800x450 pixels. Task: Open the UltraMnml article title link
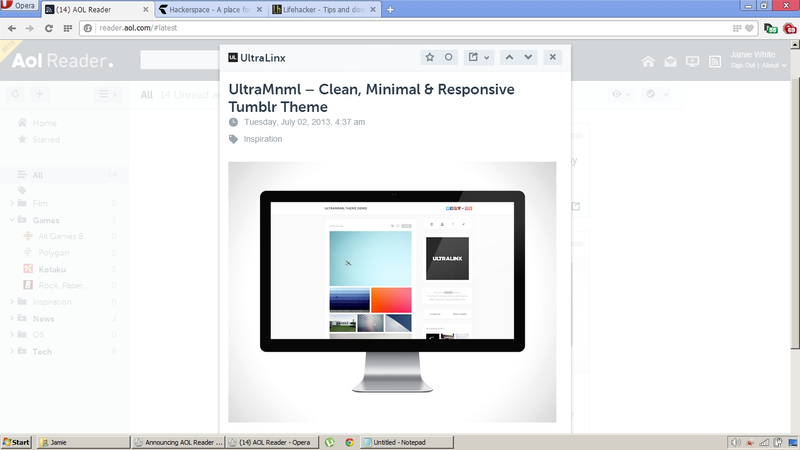coord(371,98)
